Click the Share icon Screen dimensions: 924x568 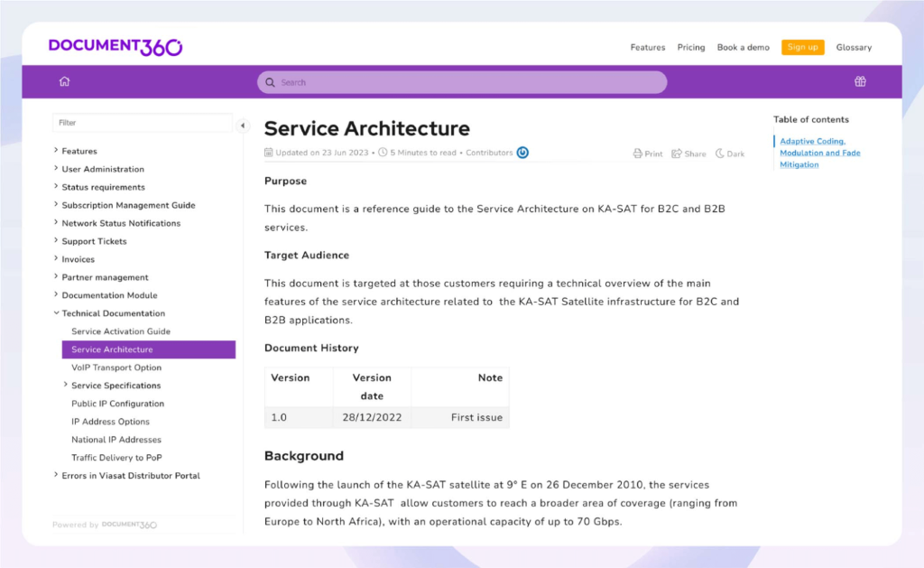[677, 154]
